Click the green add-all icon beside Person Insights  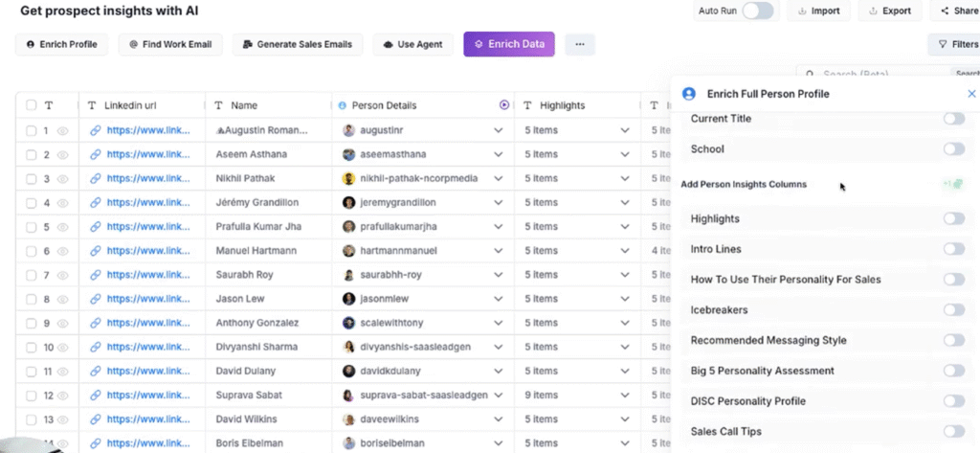pyautogui.click(x=952, y=184)
